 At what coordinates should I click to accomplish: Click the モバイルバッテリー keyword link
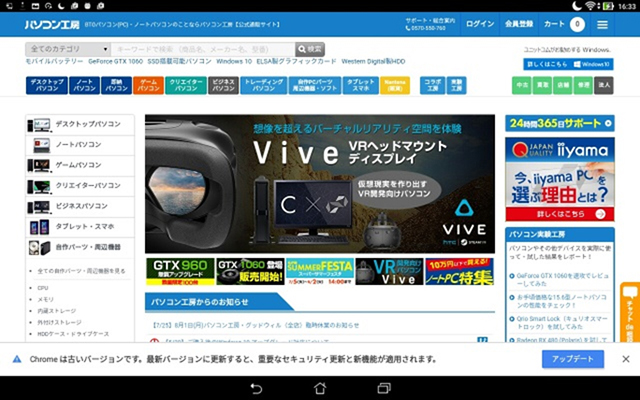[54, 62]
